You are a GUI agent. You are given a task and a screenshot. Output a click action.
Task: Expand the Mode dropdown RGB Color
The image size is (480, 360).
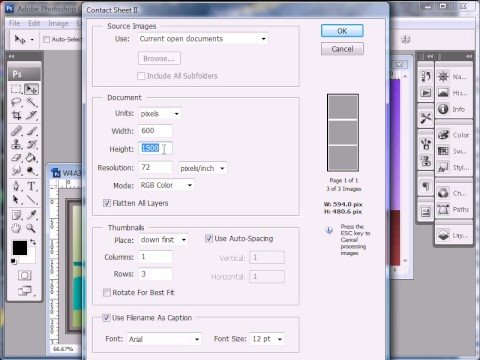(x=166, y=185)
